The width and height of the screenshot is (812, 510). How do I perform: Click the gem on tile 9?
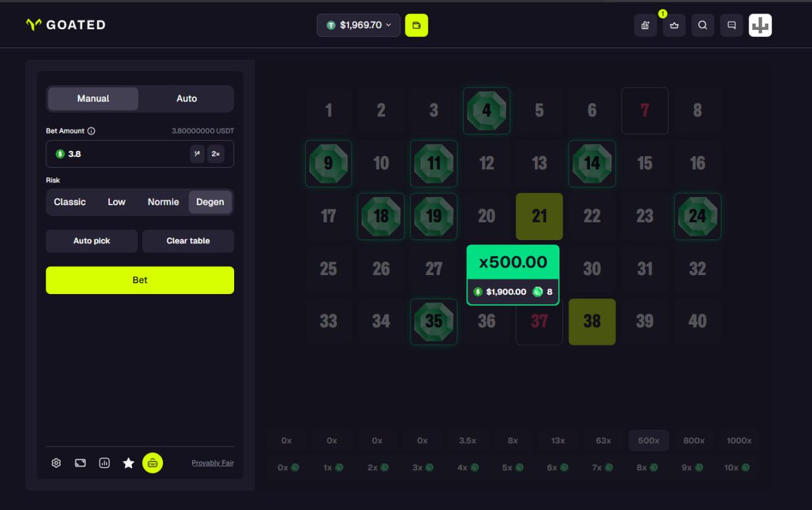(x=328, y=163)
